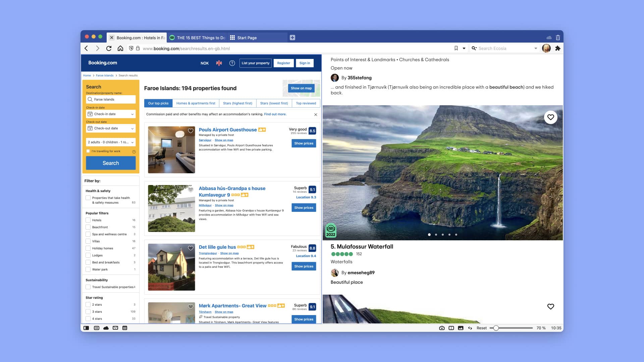
Task: Adjust the page zoom slider
Action: (x=496, y=328)
